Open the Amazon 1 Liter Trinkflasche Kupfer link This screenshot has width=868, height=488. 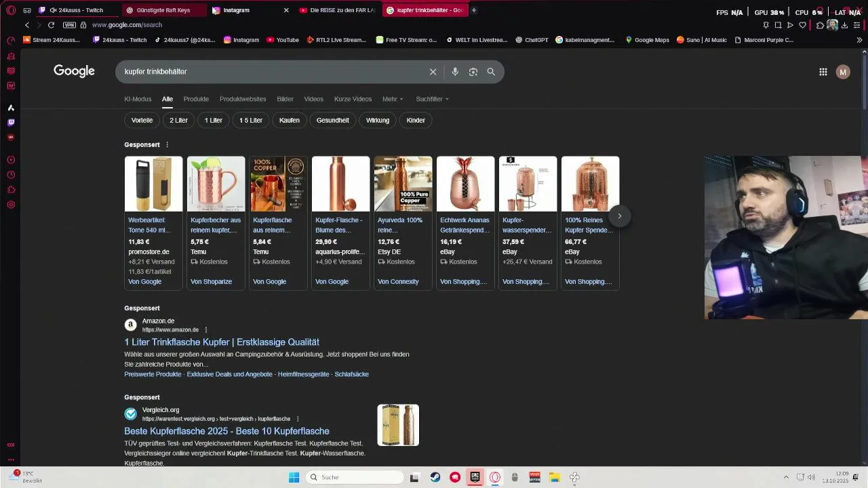222,342
